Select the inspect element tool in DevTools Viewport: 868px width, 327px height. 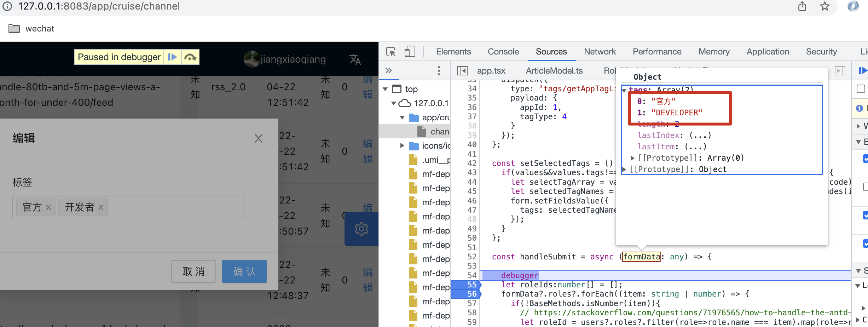390,52
